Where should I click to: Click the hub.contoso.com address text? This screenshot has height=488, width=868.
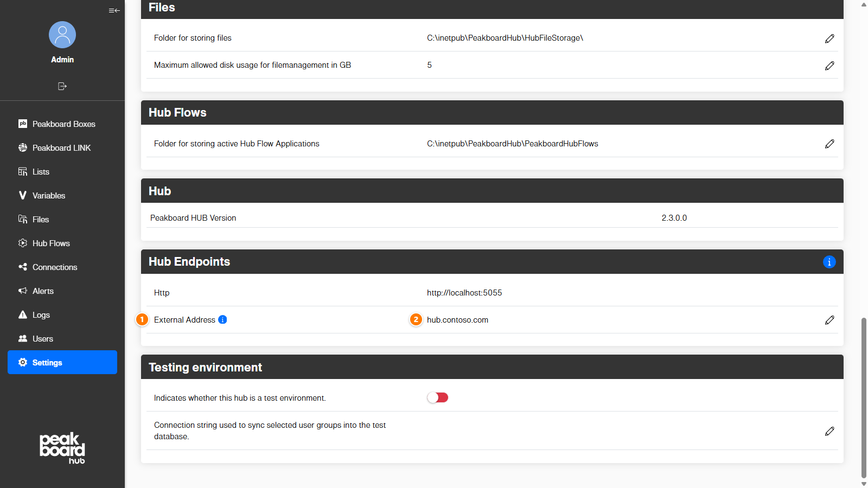point(457,320)
